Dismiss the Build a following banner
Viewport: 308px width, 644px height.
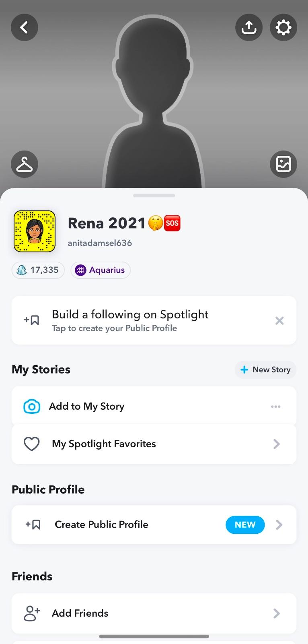[x=279, y=321]
